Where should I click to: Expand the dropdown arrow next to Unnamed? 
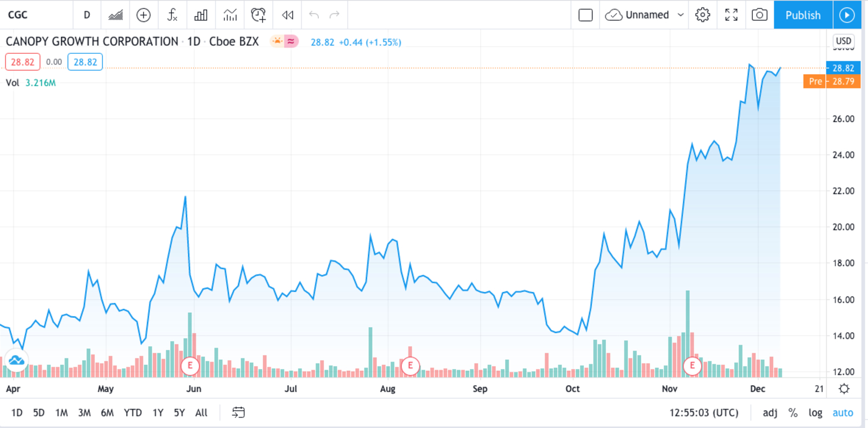pos(681,15)
